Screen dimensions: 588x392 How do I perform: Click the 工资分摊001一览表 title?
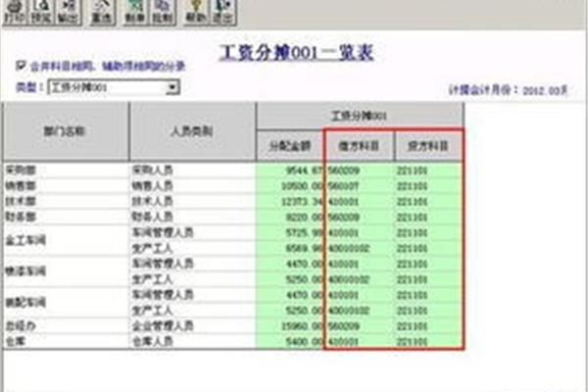(297, 53)
